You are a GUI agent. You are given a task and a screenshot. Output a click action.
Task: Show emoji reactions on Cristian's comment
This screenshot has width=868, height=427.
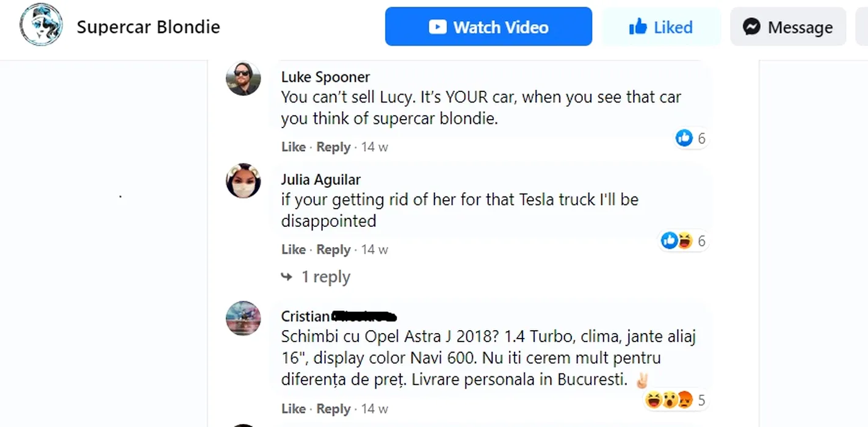pos(675,400)
